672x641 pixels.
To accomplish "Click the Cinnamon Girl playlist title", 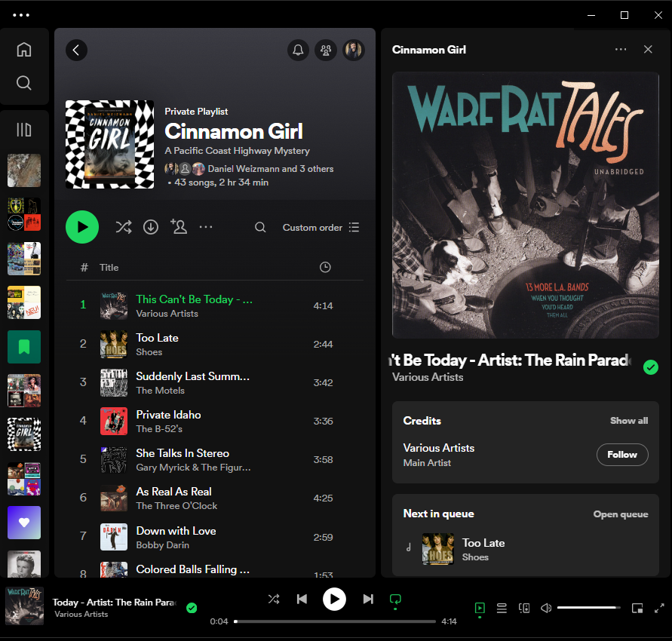I will [234, 131].
